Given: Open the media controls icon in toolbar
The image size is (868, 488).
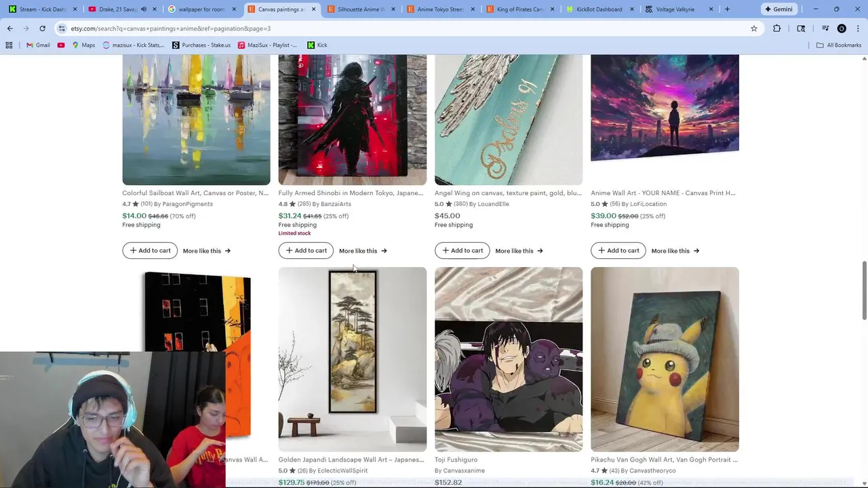Looking at the screenshot, I should [825, 28].
